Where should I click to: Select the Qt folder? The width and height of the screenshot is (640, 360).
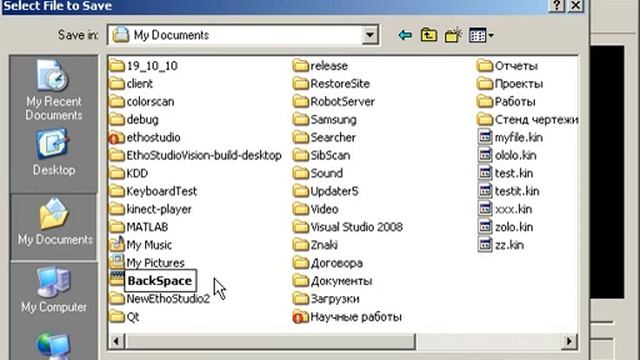point(124,317)
